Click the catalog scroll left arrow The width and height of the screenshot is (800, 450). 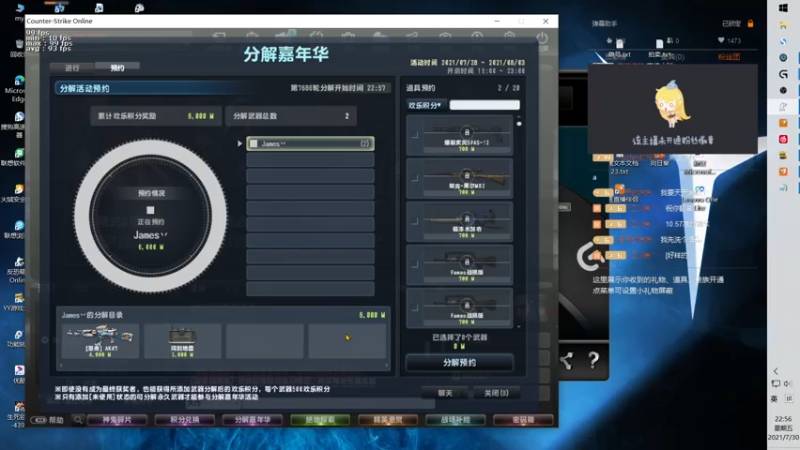click(61, 365)
